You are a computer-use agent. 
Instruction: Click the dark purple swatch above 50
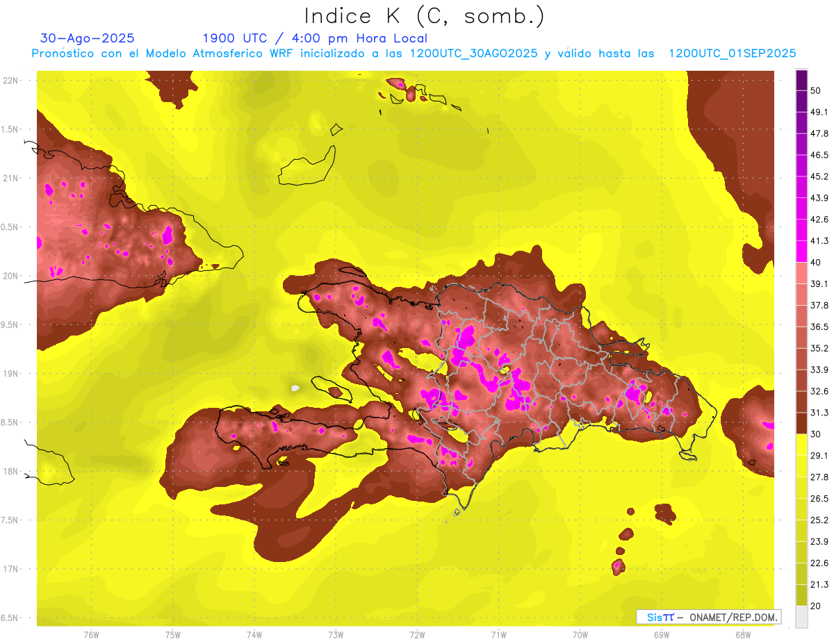801,80
